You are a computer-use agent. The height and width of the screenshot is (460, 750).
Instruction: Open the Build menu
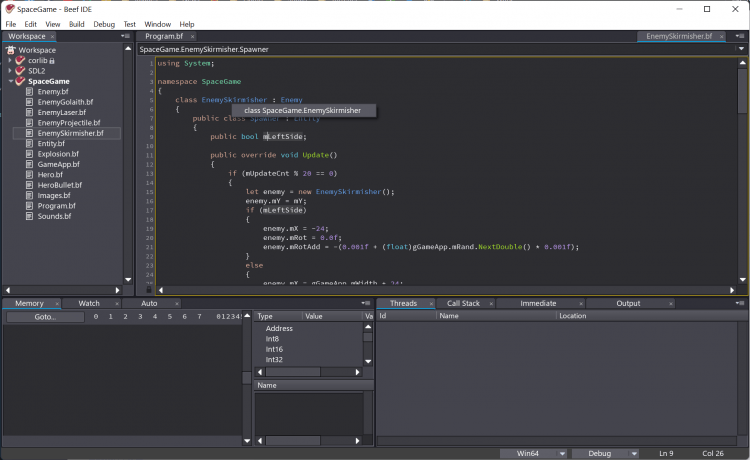click(76, 23)
